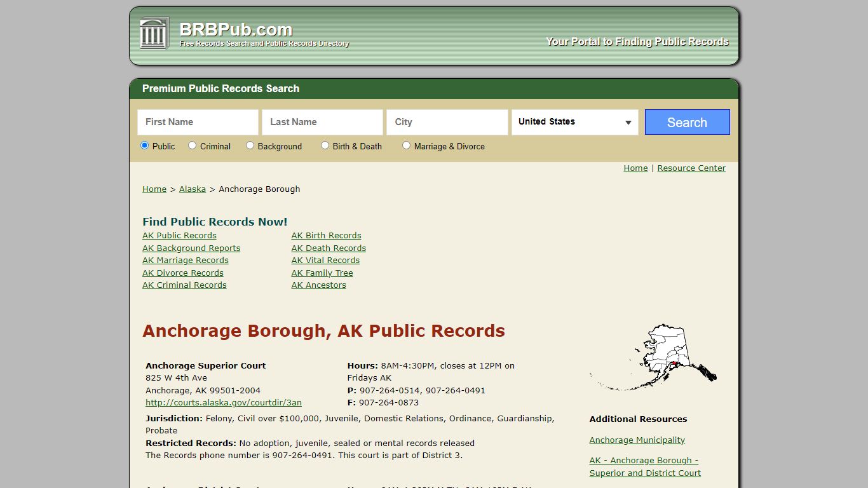Screen dimensions: 868x488
Task: Open the Anchorage Municipality resource link
Action: [637, 440]
